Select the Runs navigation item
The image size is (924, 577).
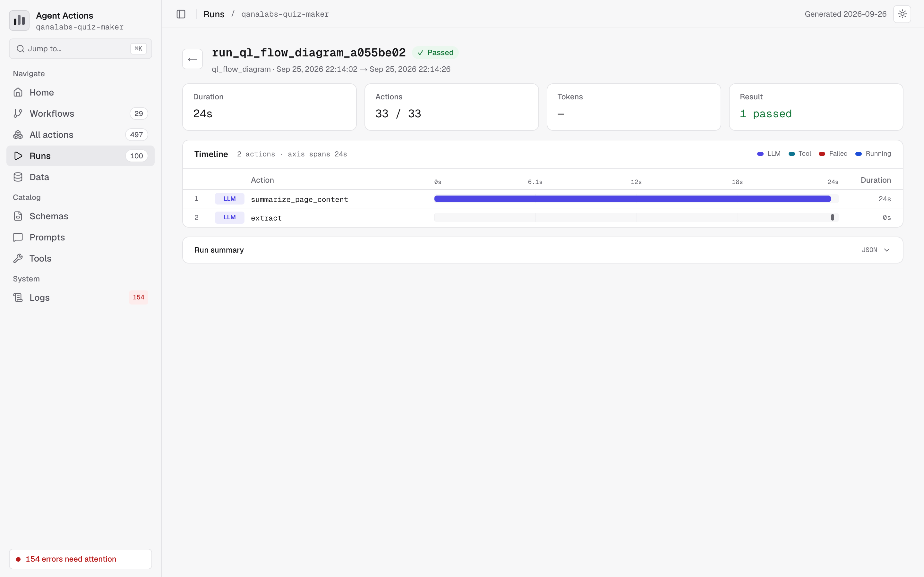(81, 156)
